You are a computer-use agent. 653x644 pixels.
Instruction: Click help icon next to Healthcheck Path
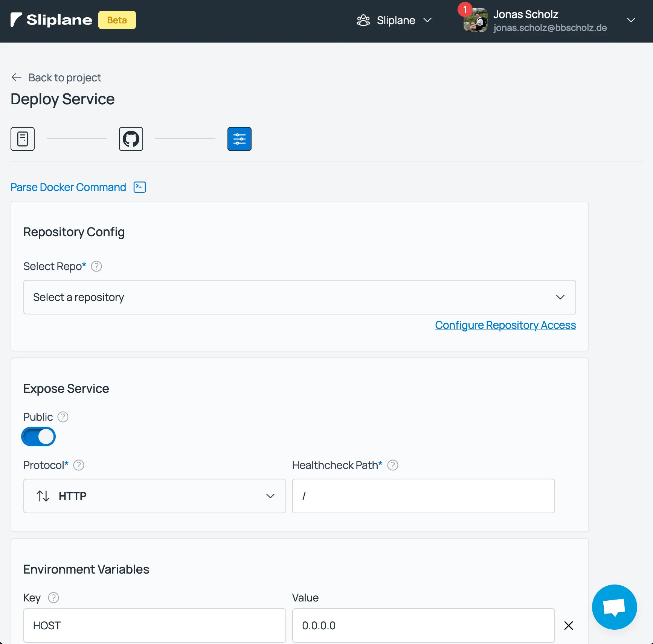pyautogui.click(x=393, y=465)
